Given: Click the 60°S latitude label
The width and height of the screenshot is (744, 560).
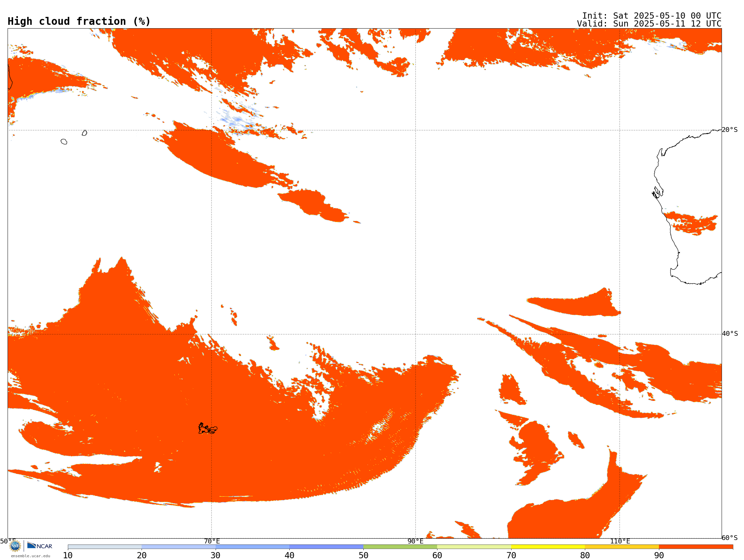Looking at the screenshot, I should click(730, 538).
